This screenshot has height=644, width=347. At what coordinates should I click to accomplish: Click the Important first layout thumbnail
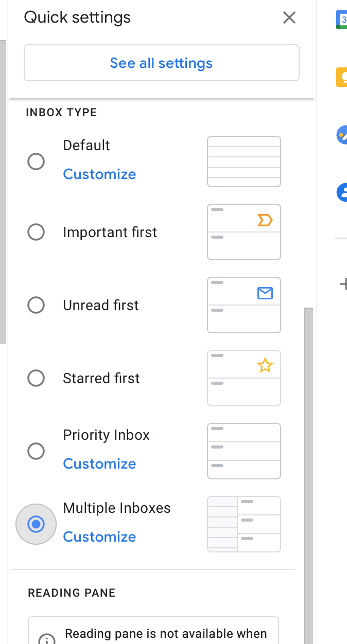pyautogui.click(x=244, y=232)
